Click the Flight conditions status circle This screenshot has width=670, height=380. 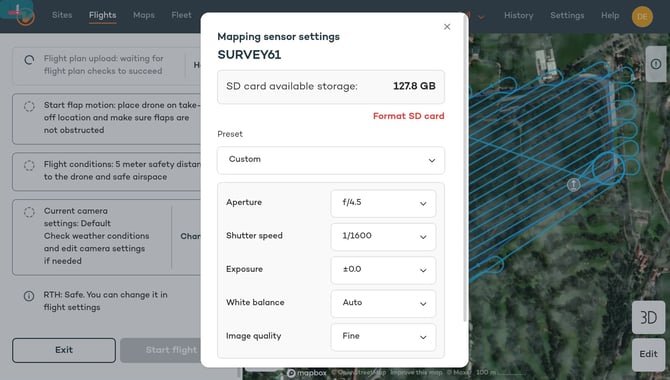click(x=29, y=165)
